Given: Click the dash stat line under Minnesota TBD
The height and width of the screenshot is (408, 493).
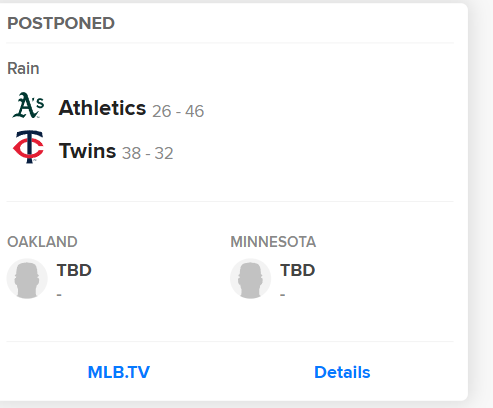Looking at the screenshot, I should pyautogui.click(x=282, y=295).
